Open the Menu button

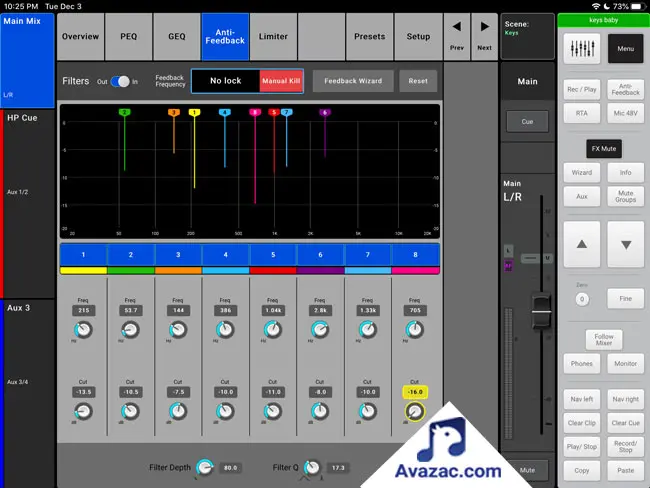626,49
